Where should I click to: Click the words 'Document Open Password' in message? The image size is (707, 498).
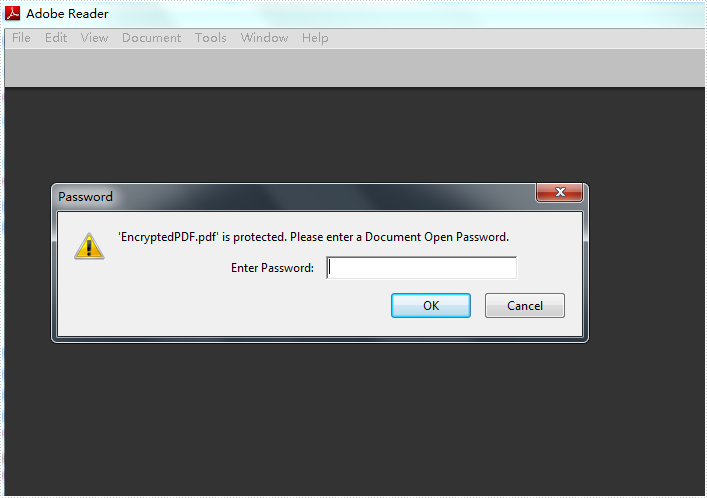tap(436, 237)
